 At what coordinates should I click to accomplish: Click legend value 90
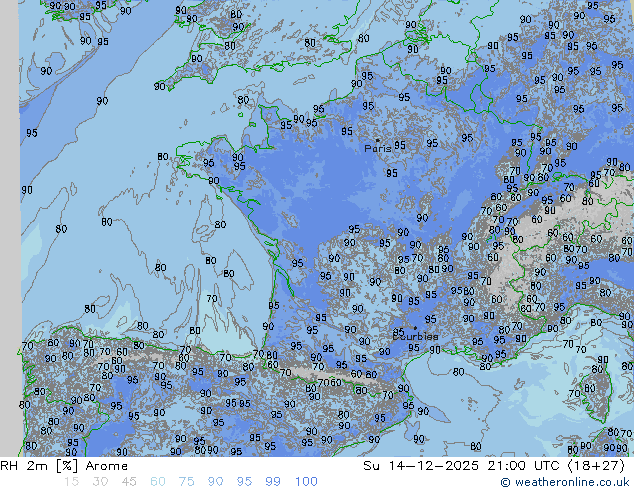tap(215, 482)
